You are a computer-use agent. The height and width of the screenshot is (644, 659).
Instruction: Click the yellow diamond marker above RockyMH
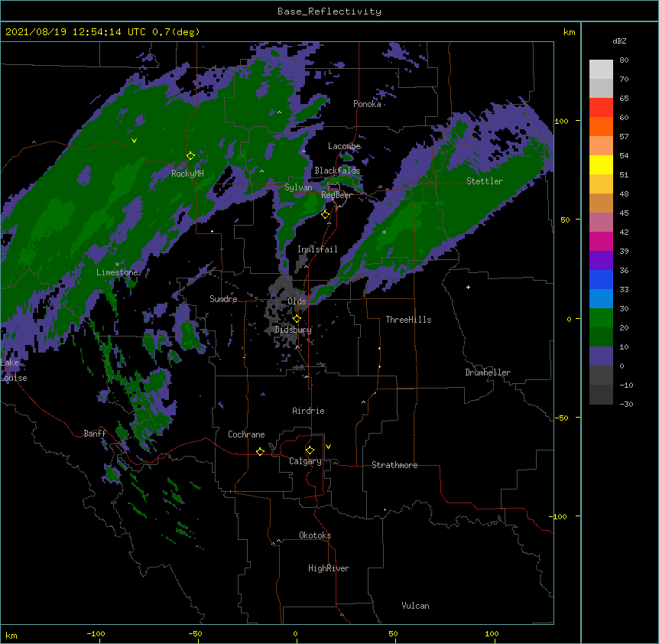[190, 156]
